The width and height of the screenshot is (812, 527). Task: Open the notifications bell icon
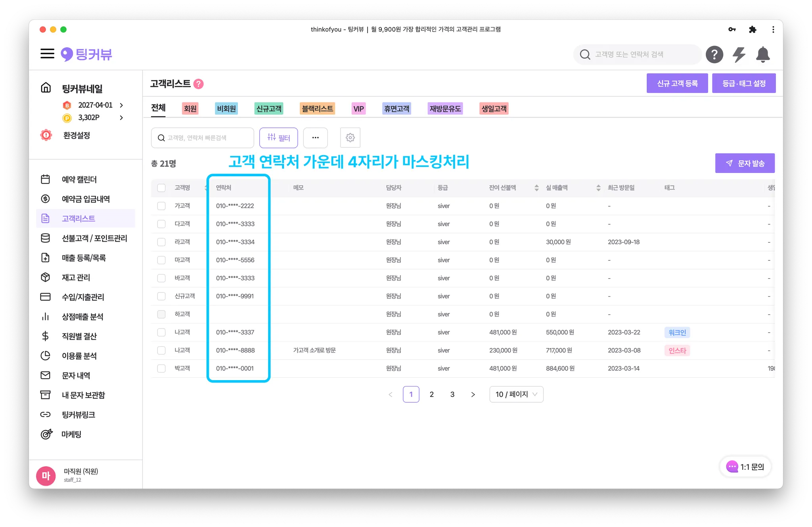tap(762, 54)
